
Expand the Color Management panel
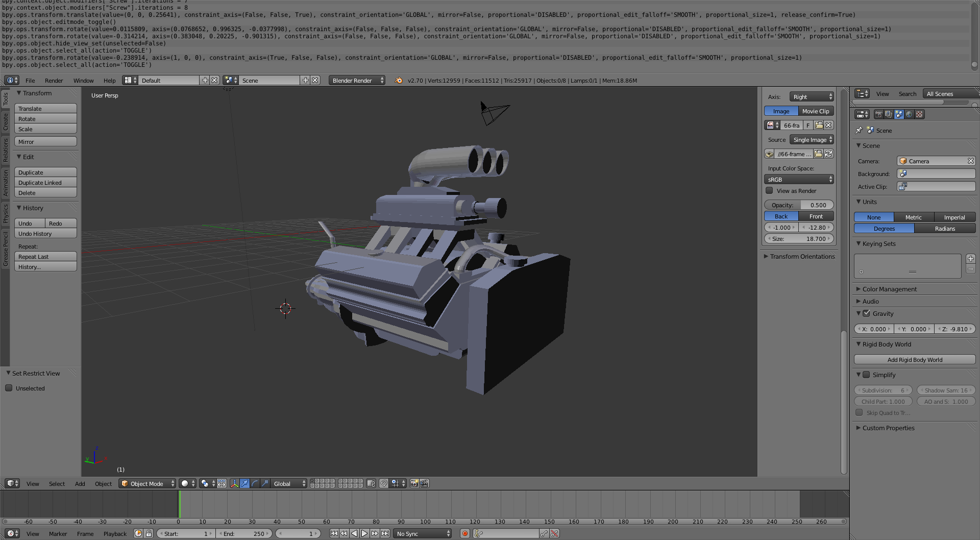(889, 289)
